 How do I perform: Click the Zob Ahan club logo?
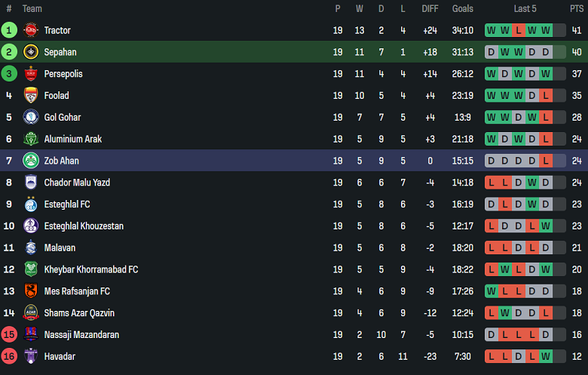(31, 161)
